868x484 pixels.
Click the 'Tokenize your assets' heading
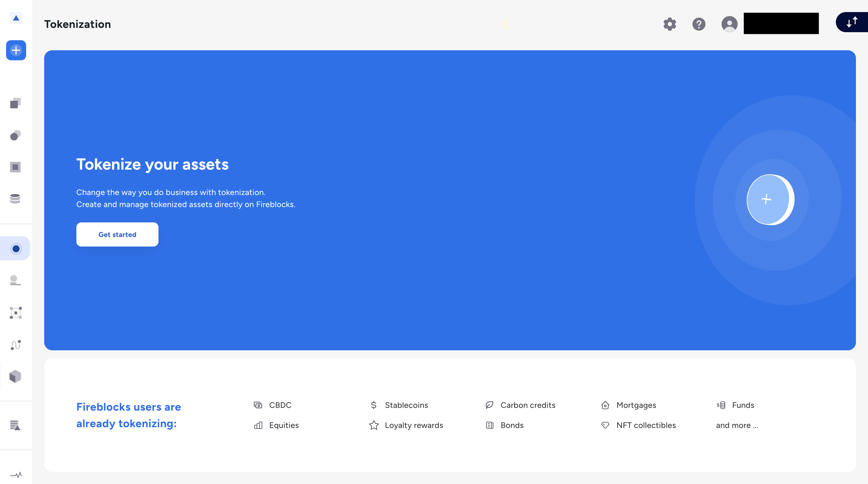click(152, 165)
